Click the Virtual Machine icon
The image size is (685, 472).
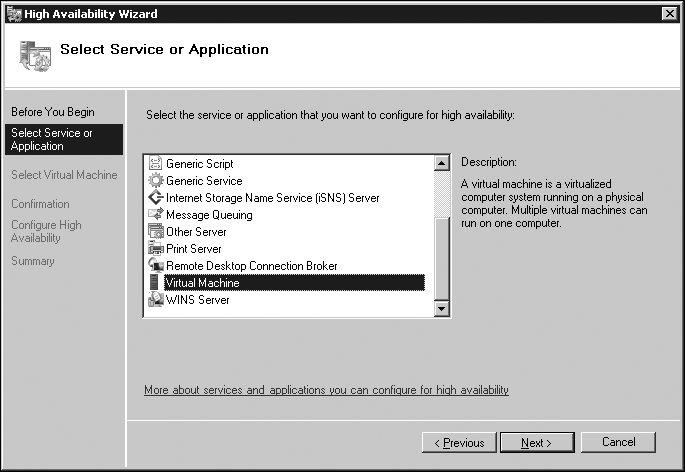(154, 282)
